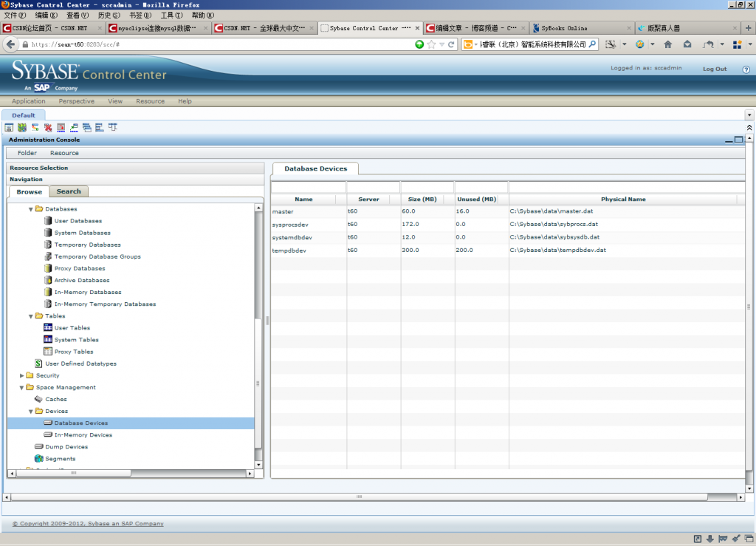Viewport: 756px width, 546px height.
Task: Click the green go arrow in address bar
Action: click(419, 44)
